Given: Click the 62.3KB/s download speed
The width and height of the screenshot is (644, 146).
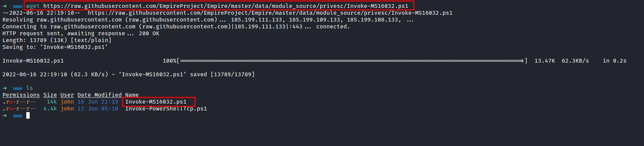Looking at the screenshot, I should (575, 61).
